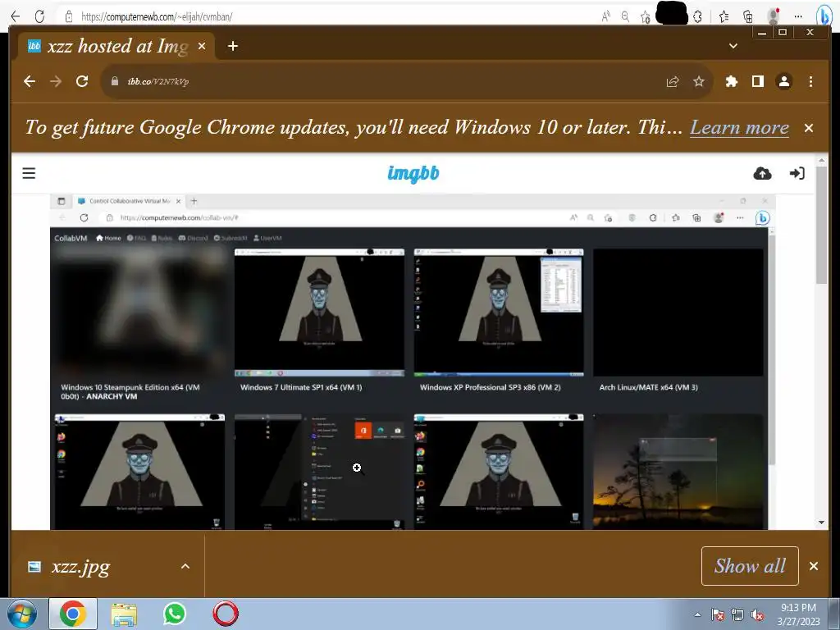Share this page using Chrome's share icon

pyautogui.click(x=673, y=81)
